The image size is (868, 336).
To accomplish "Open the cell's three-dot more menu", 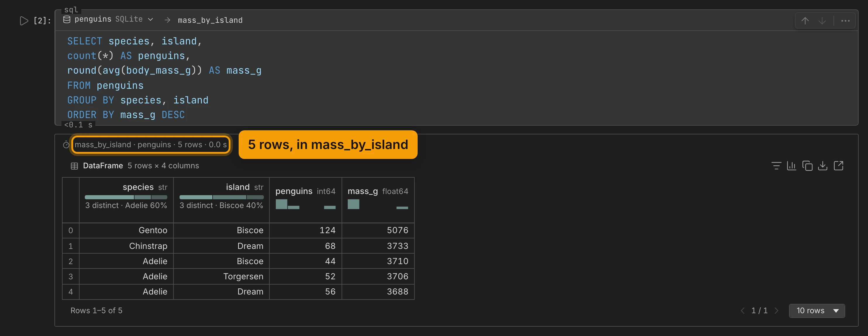I will (845, 21).
